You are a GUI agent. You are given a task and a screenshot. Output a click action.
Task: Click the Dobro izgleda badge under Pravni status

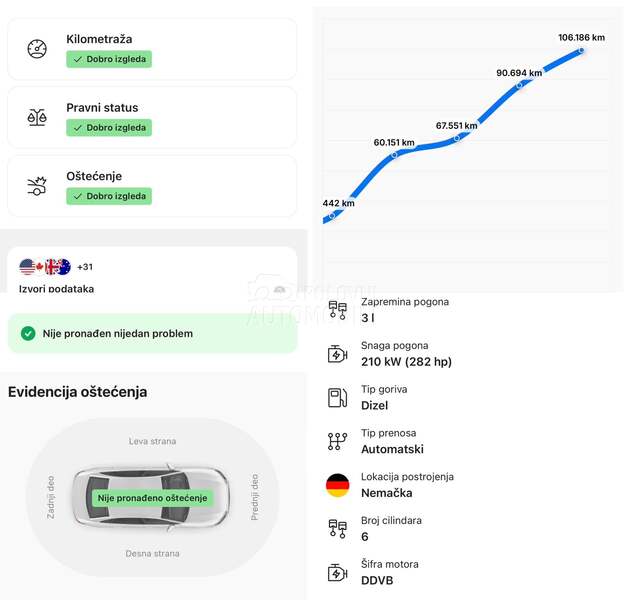pyautogui.click(x=109, y=128)
